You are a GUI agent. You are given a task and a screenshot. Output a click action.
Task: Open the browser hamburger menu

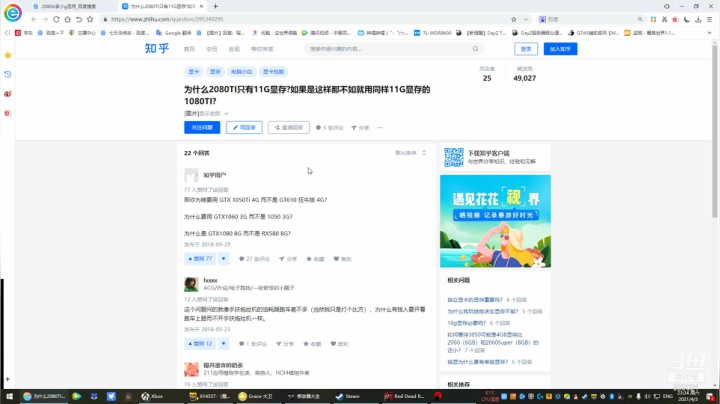[x=709, y=19]
